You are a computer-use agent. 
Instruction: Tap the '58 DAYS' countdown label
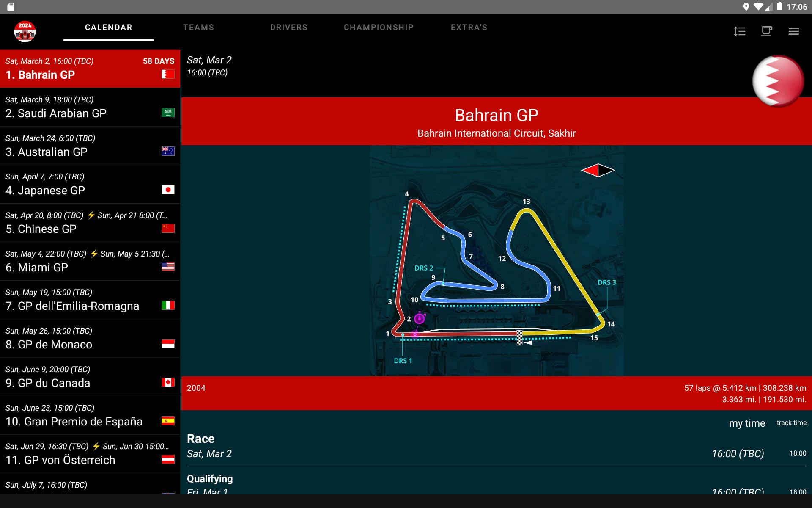[159, 61]
